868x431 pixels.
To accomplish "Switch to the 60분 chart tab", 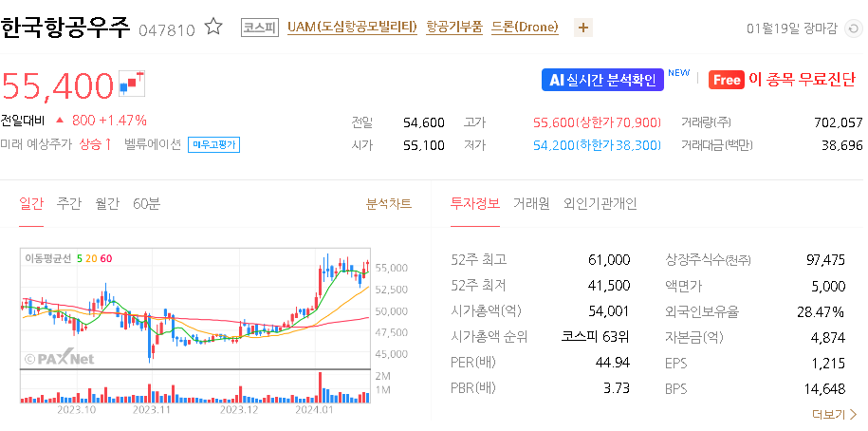I will tap(147, 203).
